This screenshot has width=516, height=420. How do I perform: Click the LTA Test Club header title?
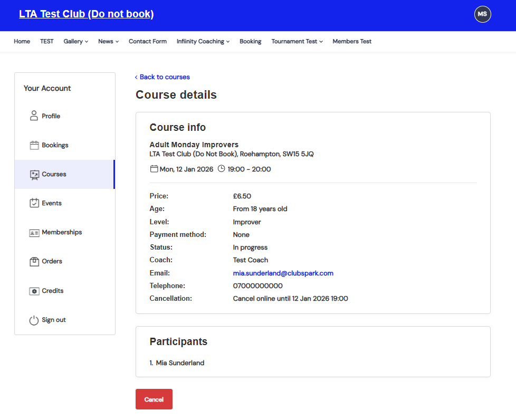pos(86,14)
